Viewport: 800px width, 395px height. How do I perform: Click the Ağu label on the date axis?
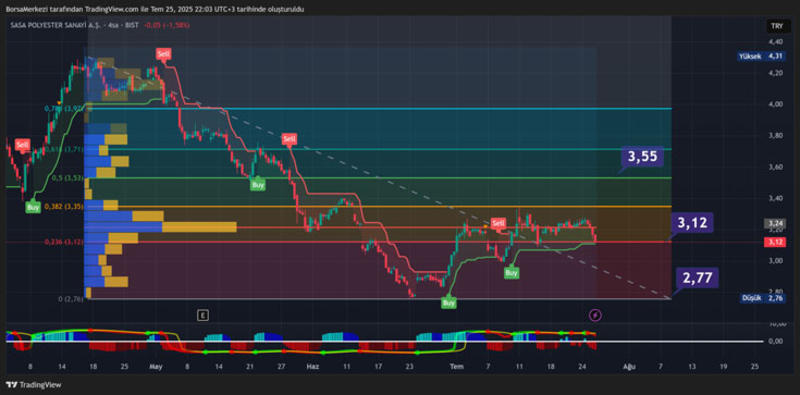coord(629,366)
